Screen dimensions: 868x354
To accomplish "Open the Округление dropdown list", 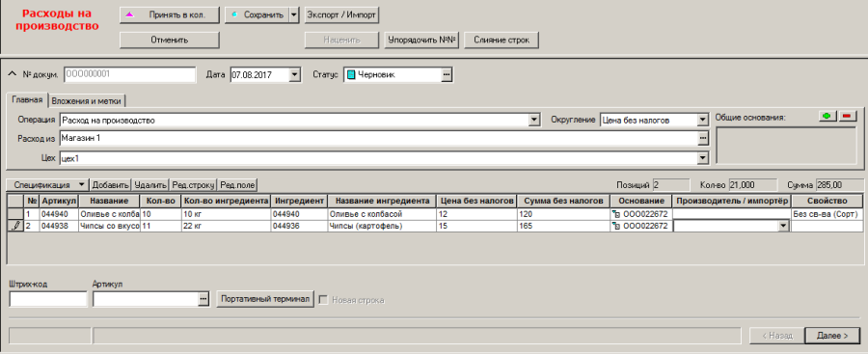I will tap(703, 120).
